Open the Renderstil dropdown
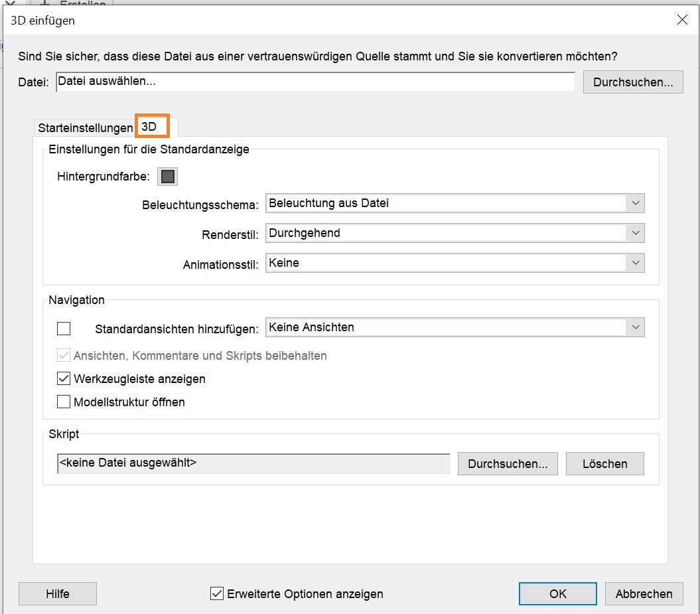 [635, 233]
